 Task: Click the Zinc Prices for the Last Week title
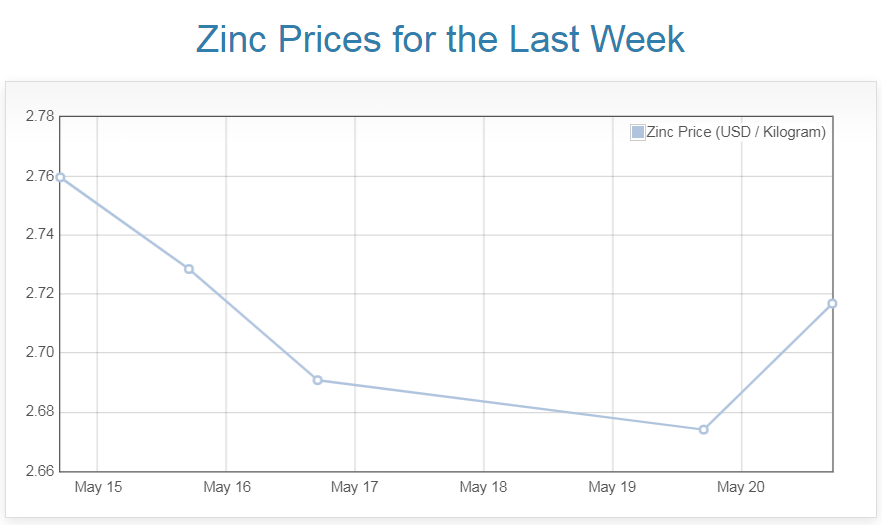[x=440, y=40]
